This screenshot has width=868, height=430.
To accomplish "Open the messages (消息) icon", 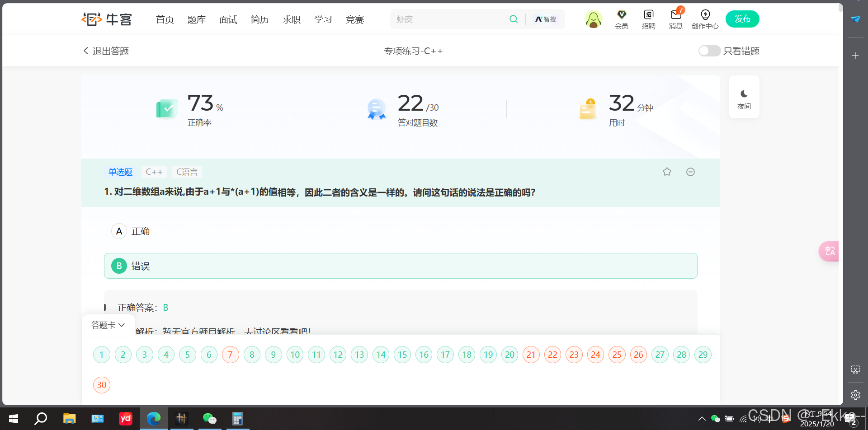I will pyautogui.click(x=676, y=19).
